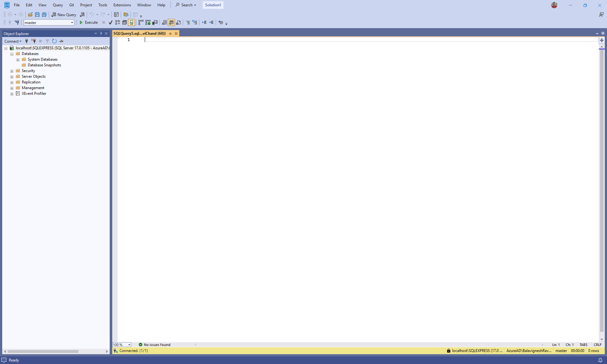Image resolution: width=607 pixels, height=364 pixels.
Task: Toggle the pin on the SQLQuery5 tab
Action: tap(170, 33)
